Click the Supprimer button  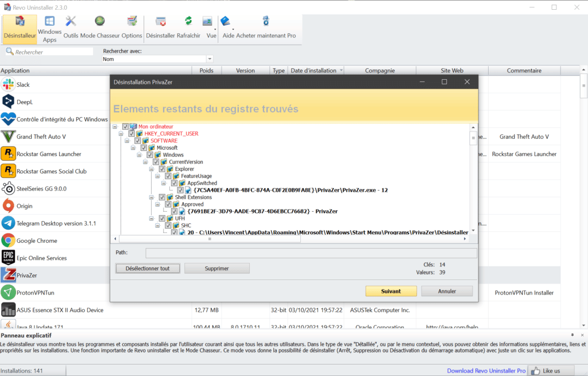(x=216, y=269)
